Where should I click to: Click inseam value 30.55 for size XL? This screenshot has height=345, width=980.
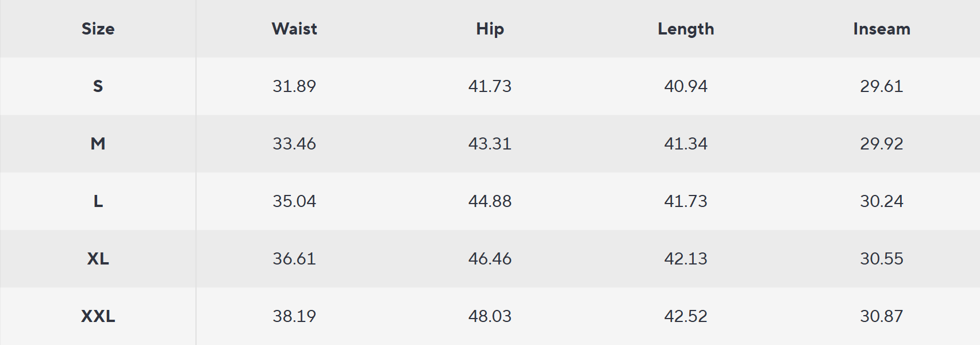pyautogui.click(x=881, y=259)
